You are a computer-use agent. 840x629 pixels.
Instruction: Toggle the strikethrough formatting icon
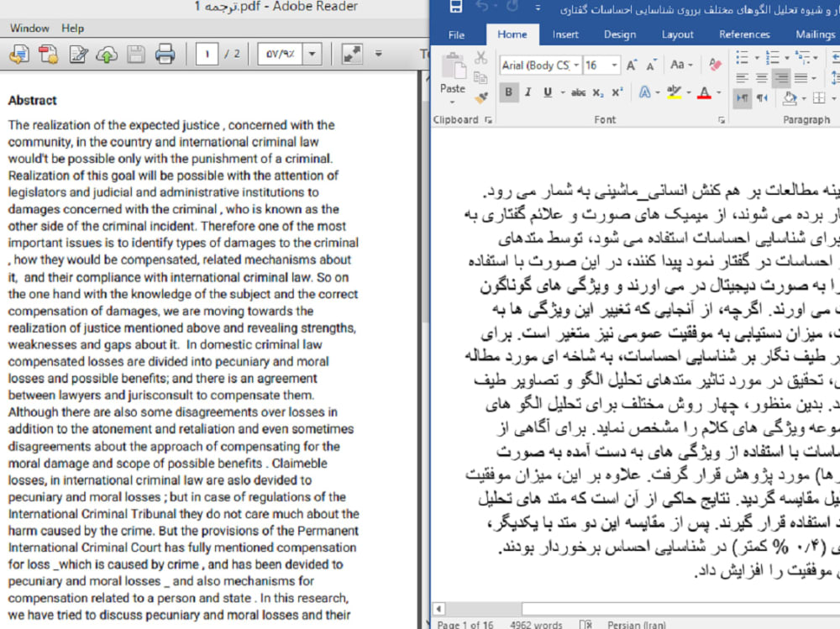(x=580, y=92)
